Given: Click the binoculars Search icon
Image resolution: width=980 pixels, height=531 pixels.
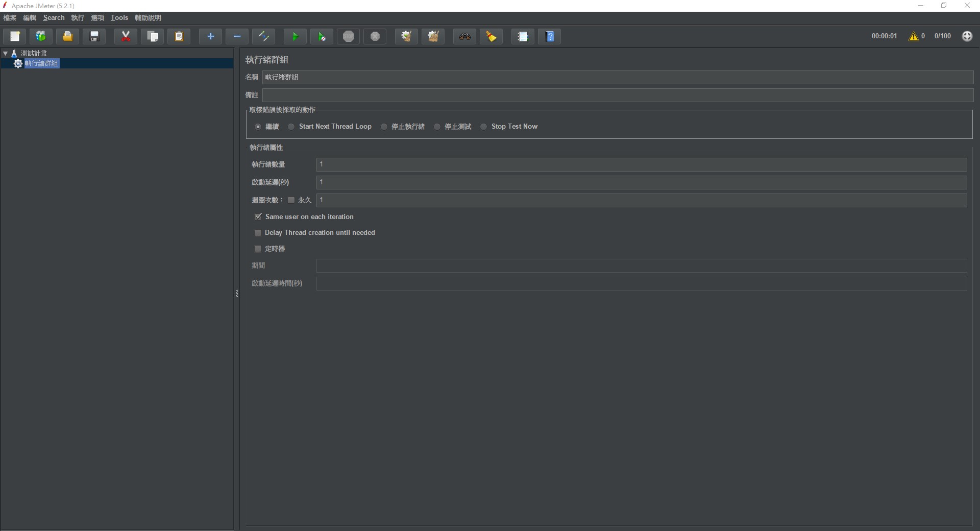Looking at the screenshot, I should click(x=464, y=36).
